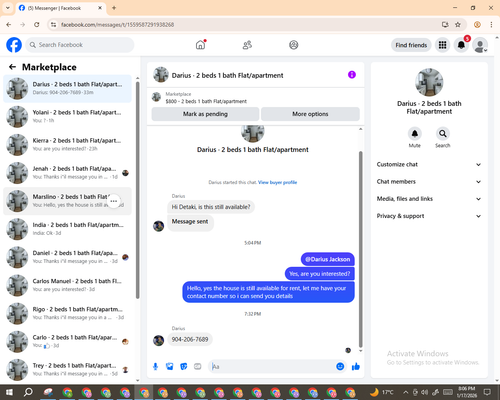Open View buyer profile link

(277, 182)
